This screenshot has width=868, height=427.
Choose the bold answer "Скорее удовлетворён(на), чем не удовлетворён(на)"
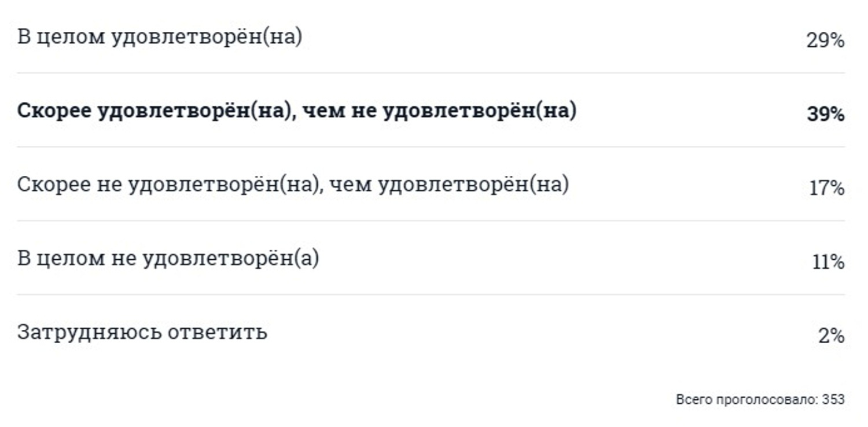297,111
